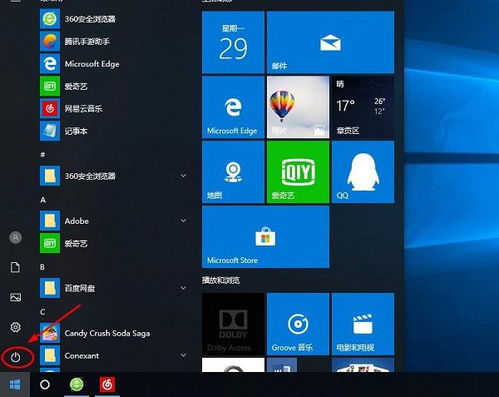The image size is (499, 397).
Task: Launch 网易云音乐 from the app list
Action: tap(113, 109)
